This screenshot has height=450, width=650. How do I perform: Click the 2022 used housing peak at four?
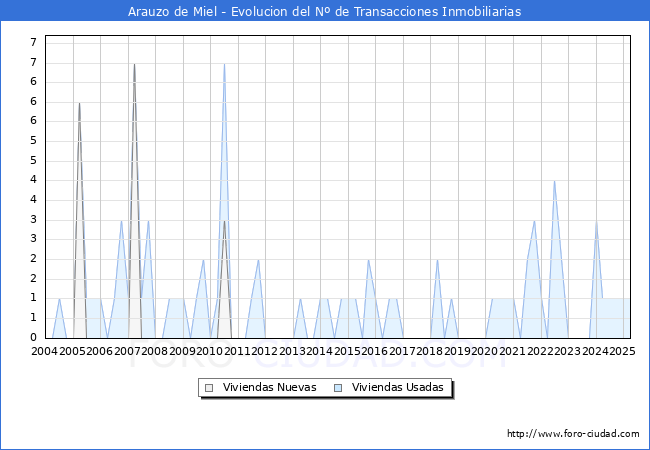pos(554,181)
